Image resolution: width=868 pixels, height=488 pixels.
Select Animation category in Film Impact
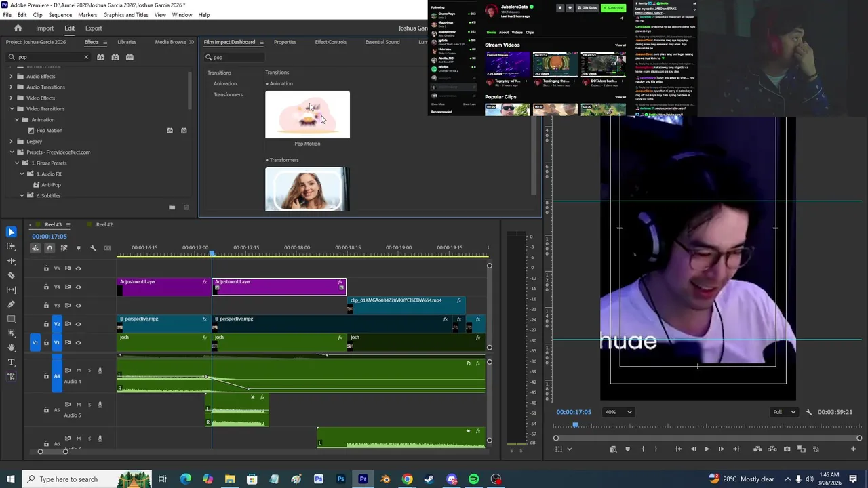[225, 83]
